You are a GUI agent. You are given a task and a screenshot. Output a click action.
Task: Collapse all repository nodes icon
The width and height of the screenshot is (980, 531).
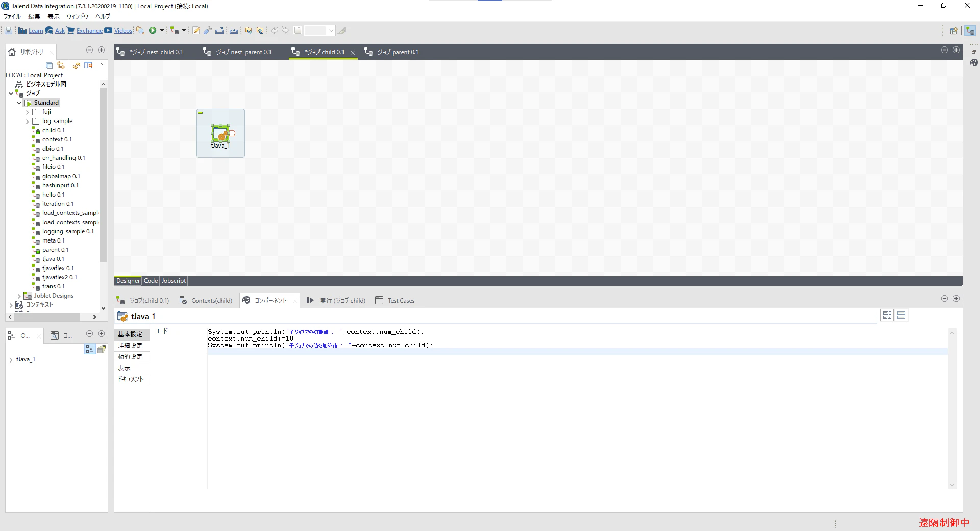(x=50, y=65)
